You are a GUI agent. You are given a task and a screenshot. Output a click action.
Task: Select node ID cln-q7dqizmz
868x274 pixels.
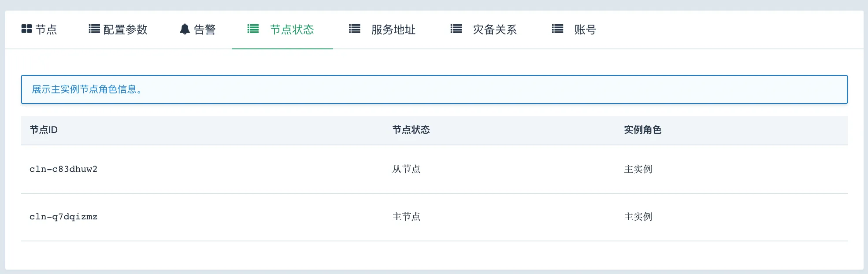tap(63, 217)
